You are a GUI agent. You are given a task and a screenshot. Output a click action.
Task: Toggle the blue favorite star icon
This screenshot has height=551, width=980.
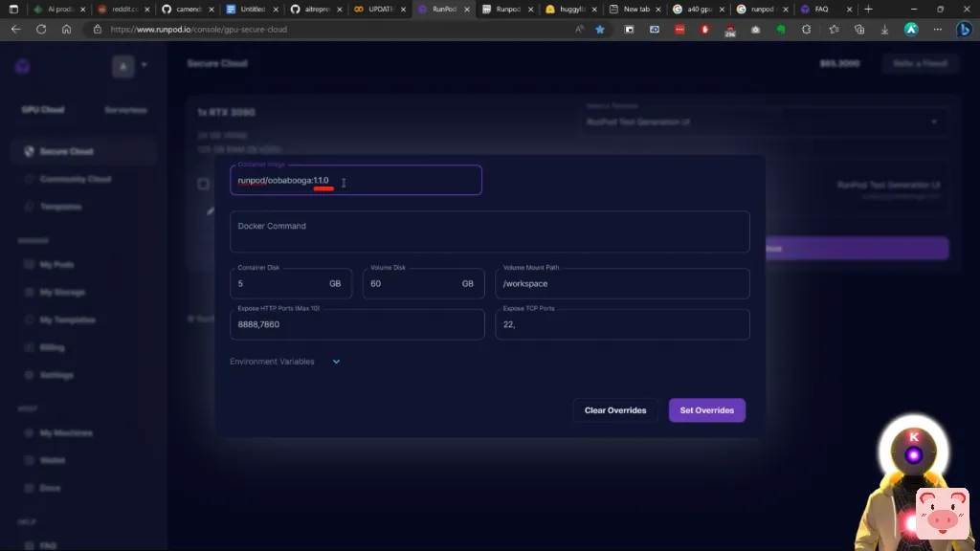pos(600,30)
